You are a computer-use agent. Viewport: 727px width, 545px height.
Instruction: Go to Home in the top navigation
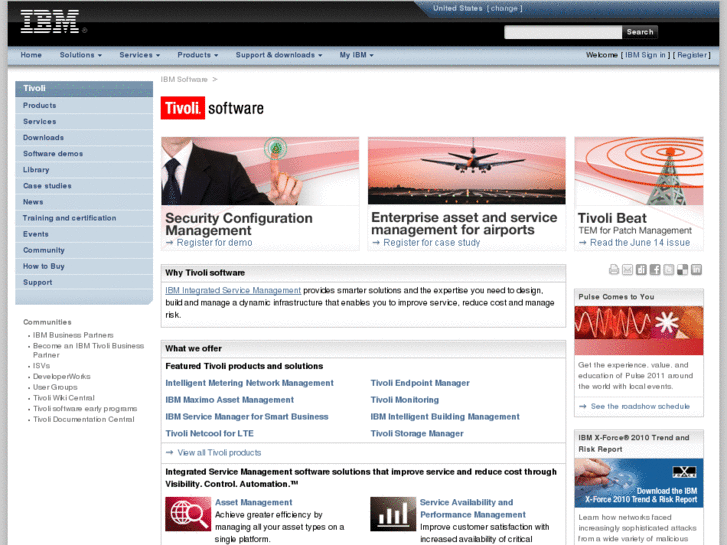click(31, 55)
